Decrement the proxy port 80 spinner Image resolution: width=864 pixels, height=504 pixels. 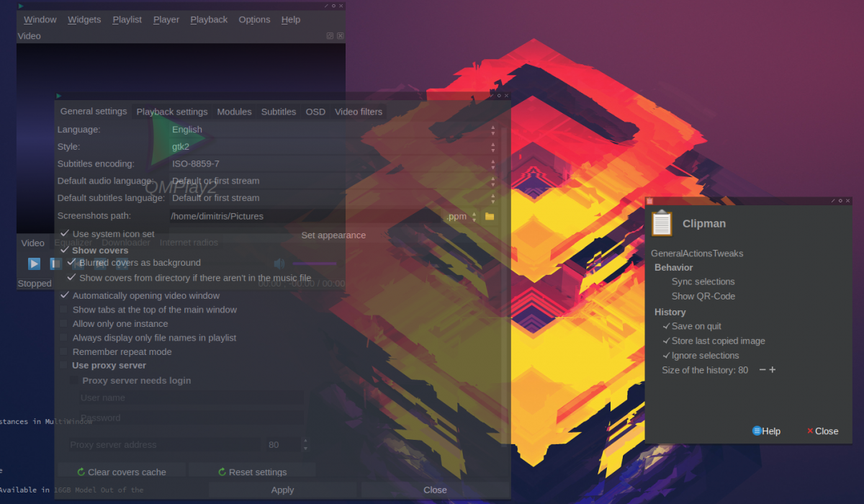(305, 449)
